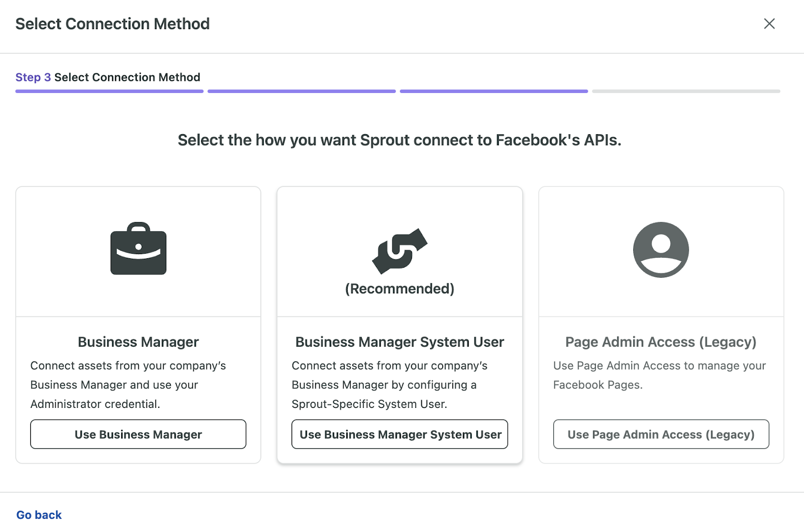Image resolution: width=804 pixels, height=532 pixels.
Task: Click the gray unfinished progress segment
Action: coord(685,91)
